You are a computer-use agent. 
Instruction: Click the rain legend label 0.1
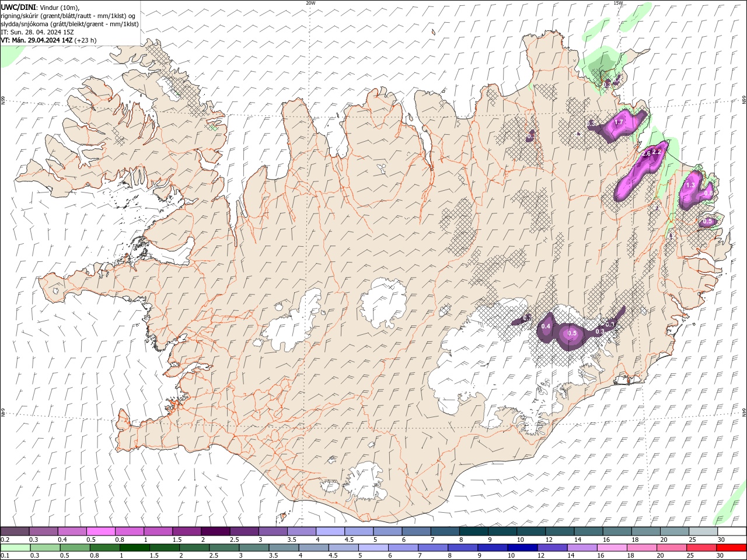[5, 555]
